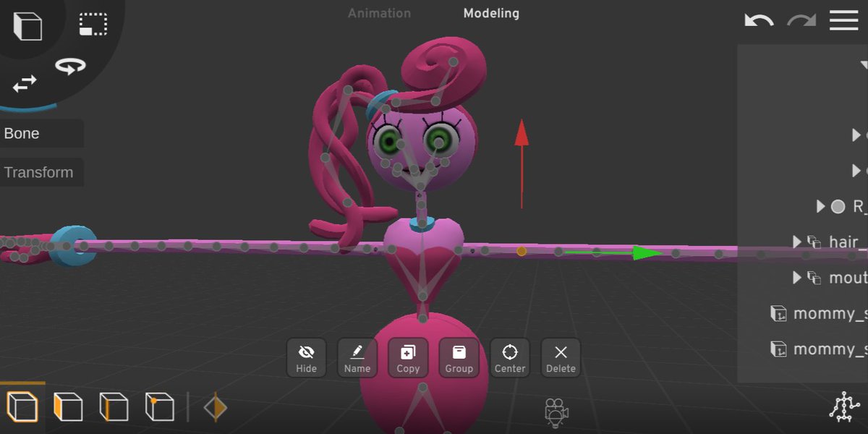This screenshot has height=434, width=868.
Task: Click second mommy_s mesh icon
Action: (x=778, y=349)
